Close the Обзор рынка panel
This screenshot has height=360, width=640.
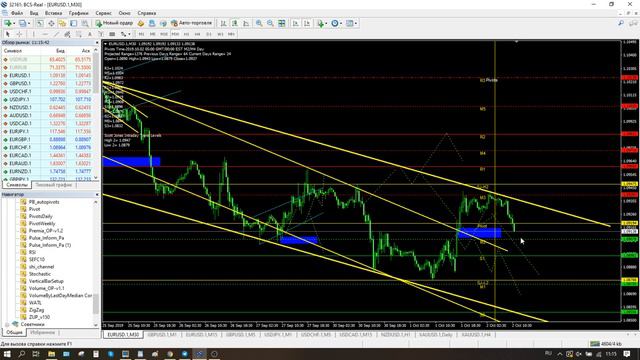97,42
